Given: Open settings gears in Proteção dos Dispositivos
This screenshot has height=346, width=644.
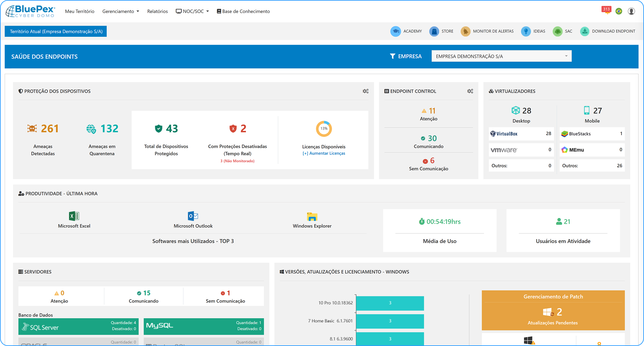Looking at the screenshot, I should click(x=365, y=91).
